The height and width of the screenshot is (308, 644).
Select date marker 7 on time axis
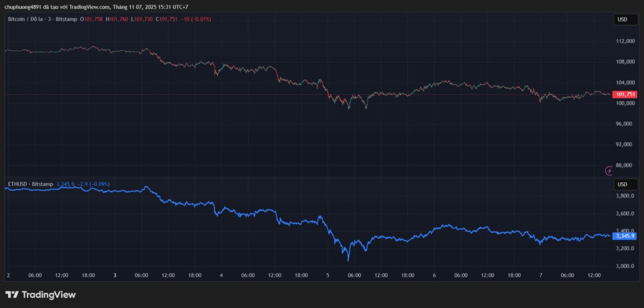[541, 275]
